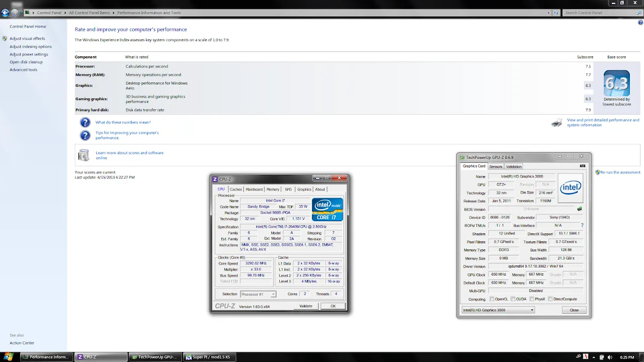Click the printer icon beside view and print details
This screenshot has height=362, width=644.
pyautogui.click(x=556, y=123)
